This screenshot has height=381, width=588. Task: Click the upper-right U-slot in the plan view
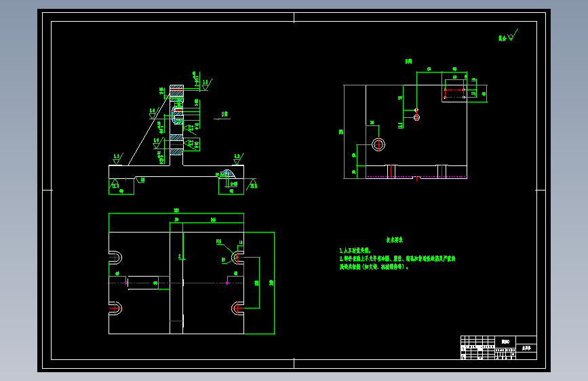point(237,258)
